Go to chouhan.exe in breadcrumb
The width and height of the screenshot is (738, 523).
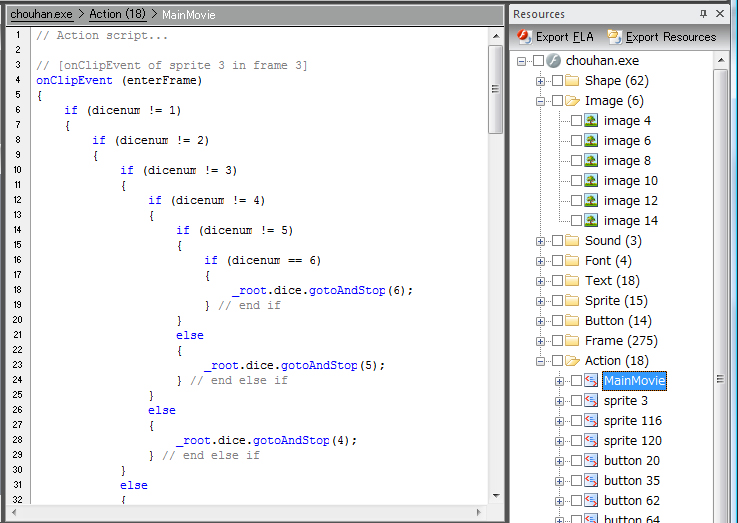pyautogui.click(x=41, y=14)
